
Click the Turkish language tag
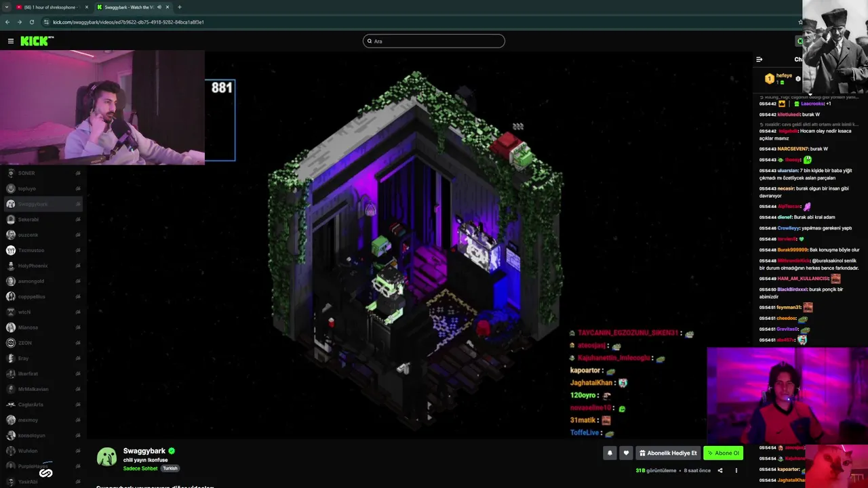pos(170,468)
